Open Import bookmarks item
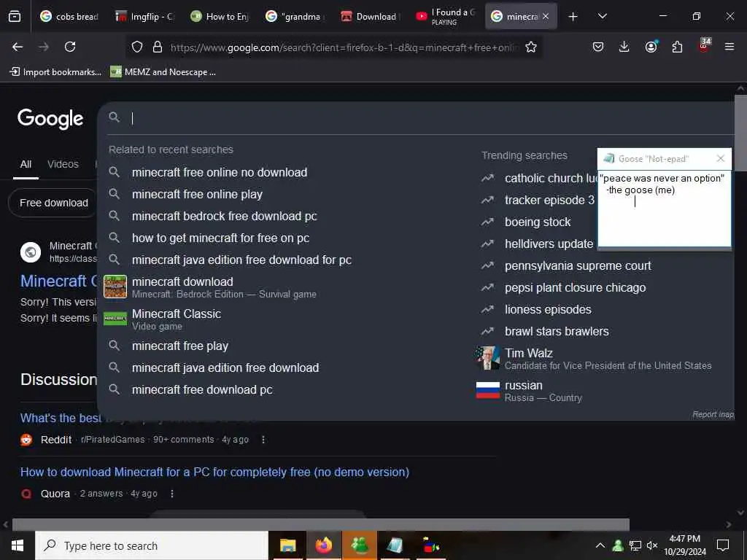 [x=55, y=72]
